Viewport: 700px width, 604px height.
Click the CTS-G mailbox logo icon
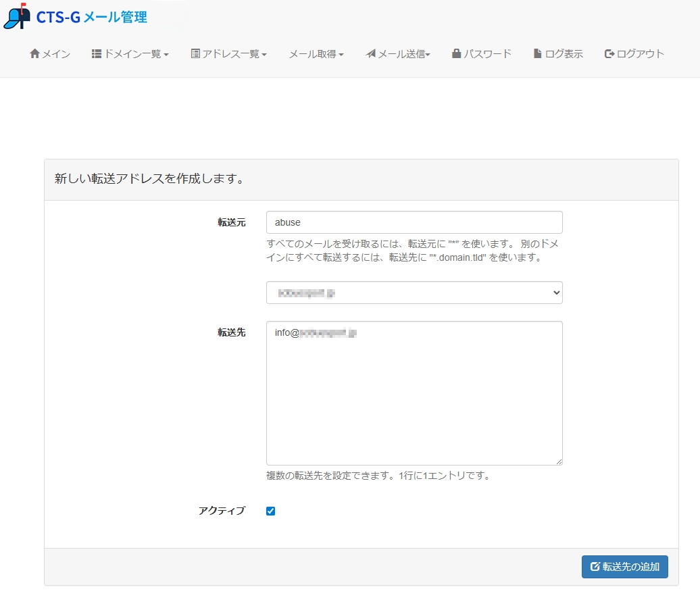(18, 15)
